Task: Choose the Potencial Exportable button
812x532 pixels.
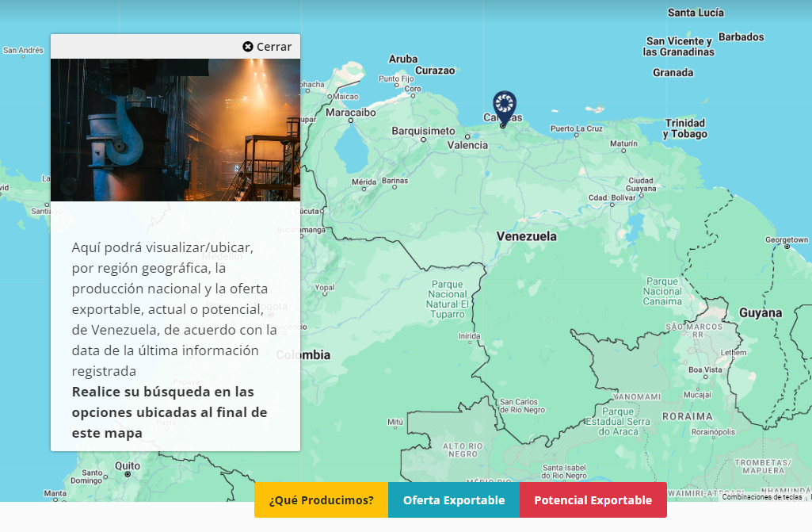Action: click(x=593, y=499)
